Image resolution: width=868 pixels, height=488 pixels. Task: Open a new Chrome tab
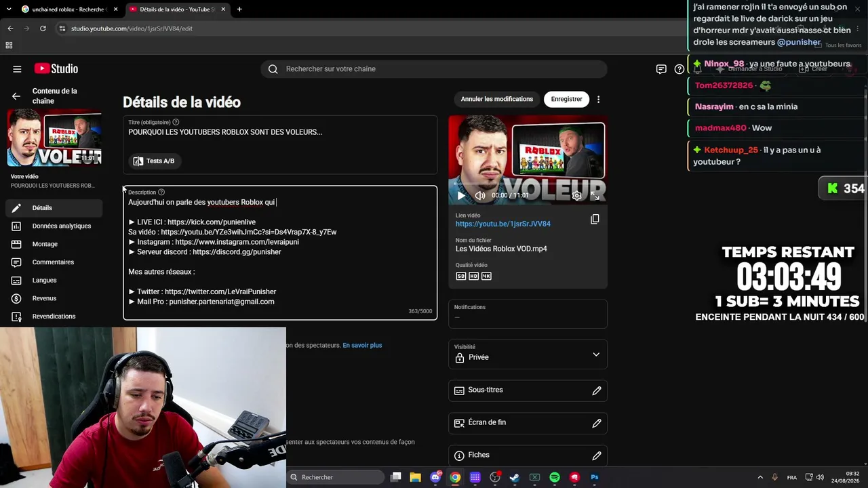click(x=239, y=9)
